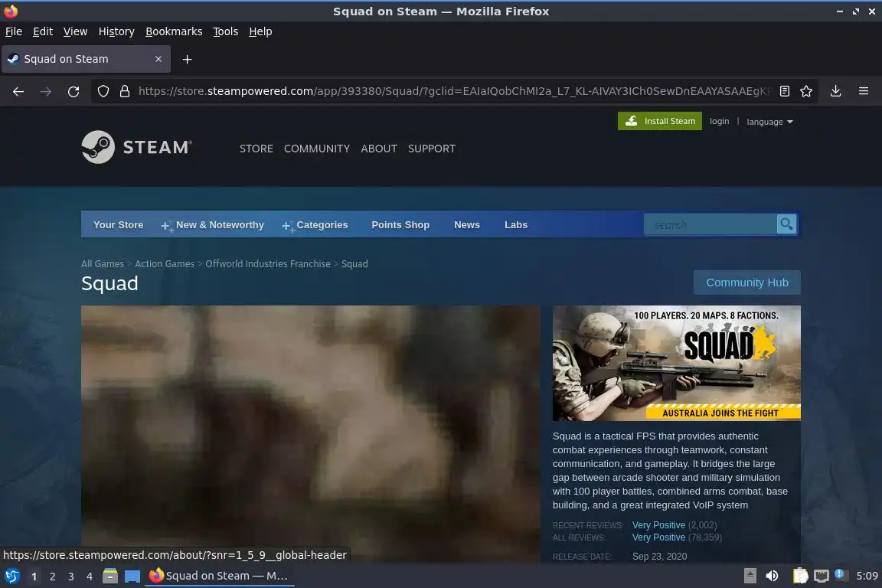
Task: Bookmark this page with the star icon
Action: click(x=806, y=91)
